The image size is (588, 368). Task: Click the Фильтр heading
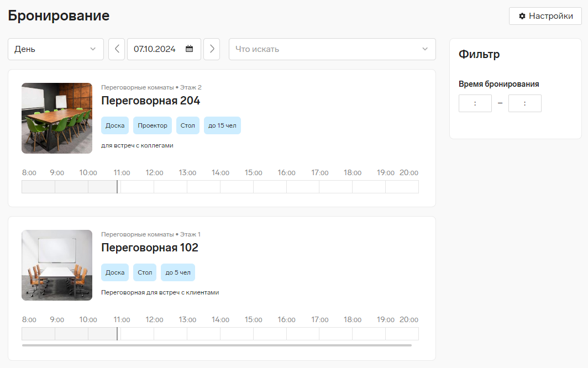[479, 54]
